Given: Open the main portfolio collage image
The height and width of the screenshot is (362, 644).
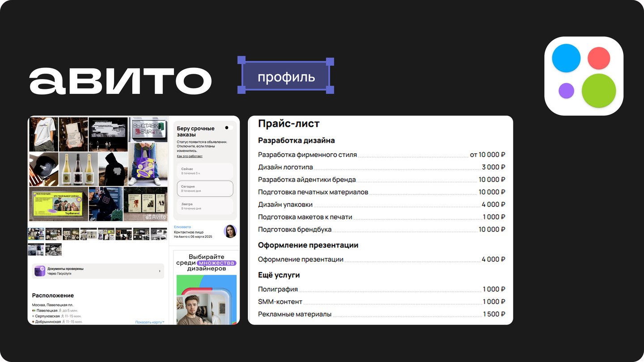Looking at the screenshot, I should (x=98, y=169).
